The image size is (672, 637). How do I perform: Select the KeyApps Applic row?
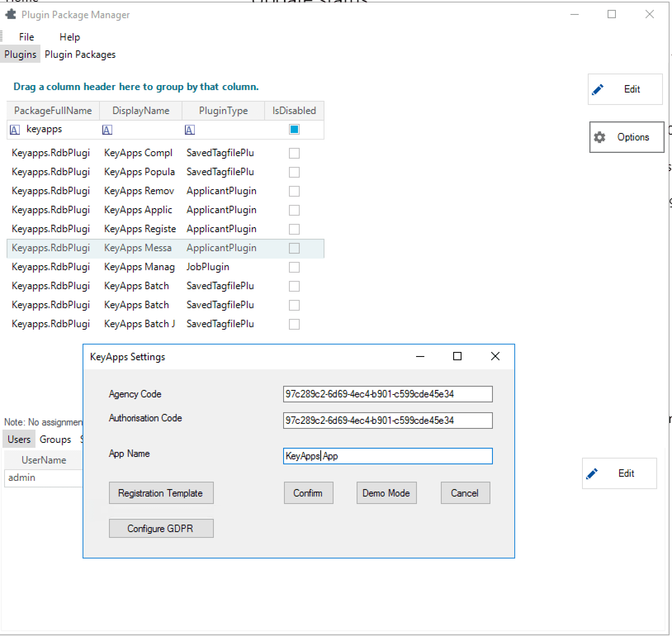pyautogui.click(x=166, y=210)
